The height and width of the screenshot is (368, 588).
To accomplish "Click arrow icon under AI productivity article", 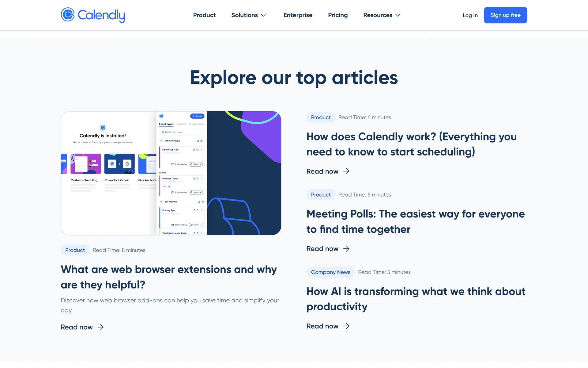I will pyautogui.click(x=346, y=326).
